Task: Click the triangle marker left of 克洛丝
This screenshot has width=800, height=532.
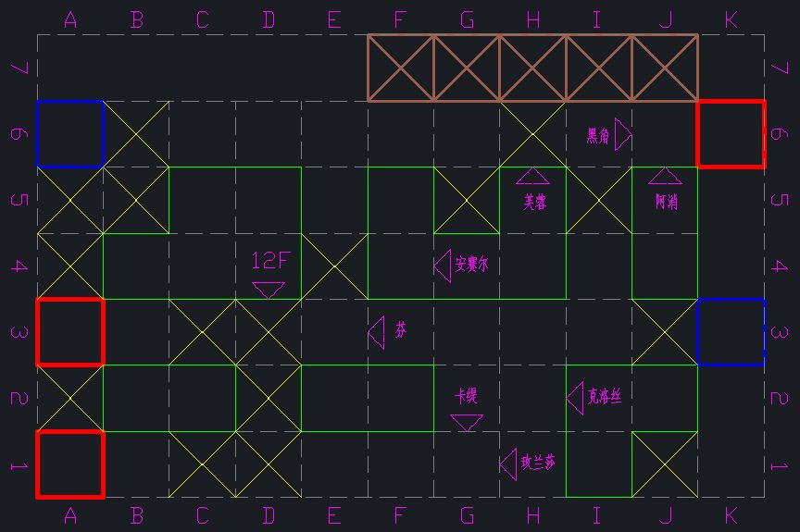Action: [x=575, y=397]
